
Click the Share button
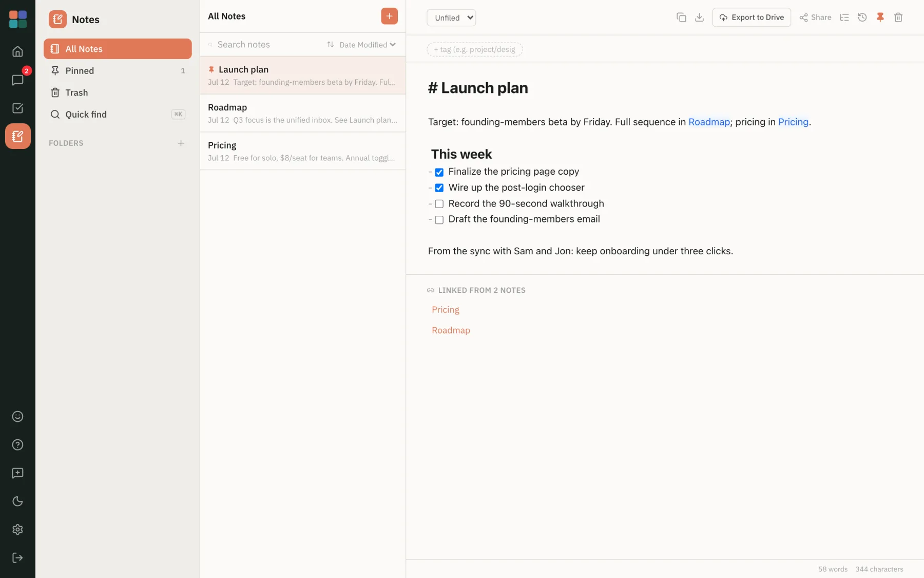(x=815, y=17)
